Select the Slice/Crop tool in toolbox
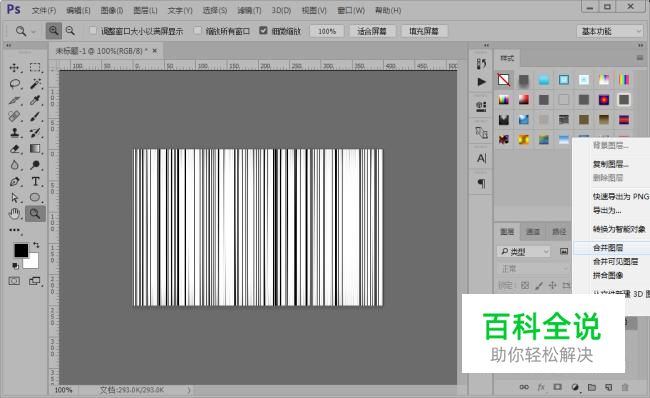This screenshot has height=398, width=650. pyautogui.click(x=15, y=100)
